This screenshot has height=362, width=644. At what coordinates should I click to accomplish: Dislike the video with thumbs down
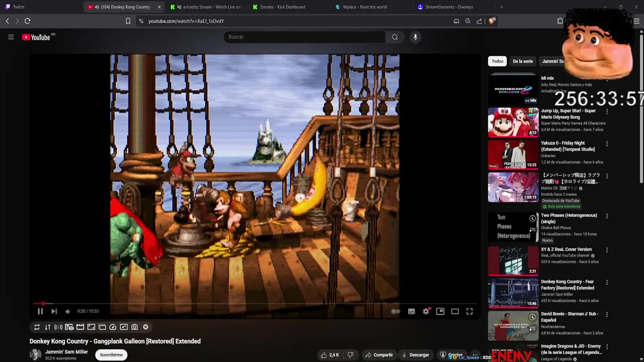351,355
